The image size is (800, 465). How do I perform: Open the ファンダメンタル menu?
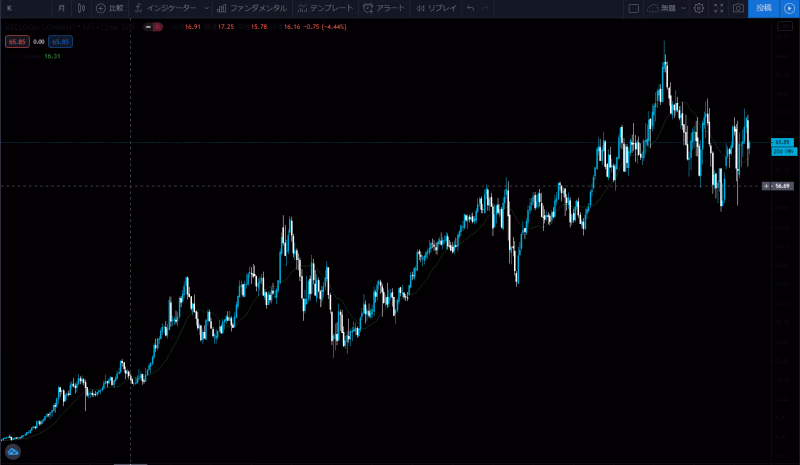pos(252,8)
